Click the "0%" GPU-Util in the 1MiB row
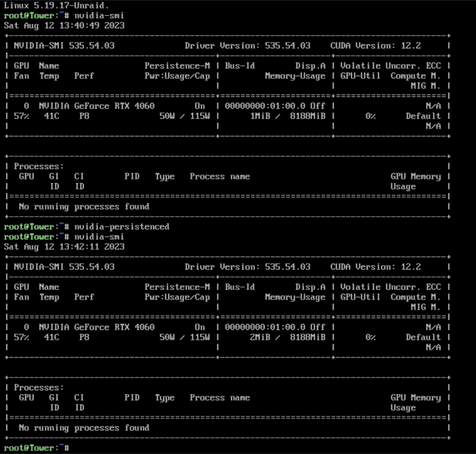Image resolution: width=476 pixels, height=454 pixels. (x=370, y=116)
